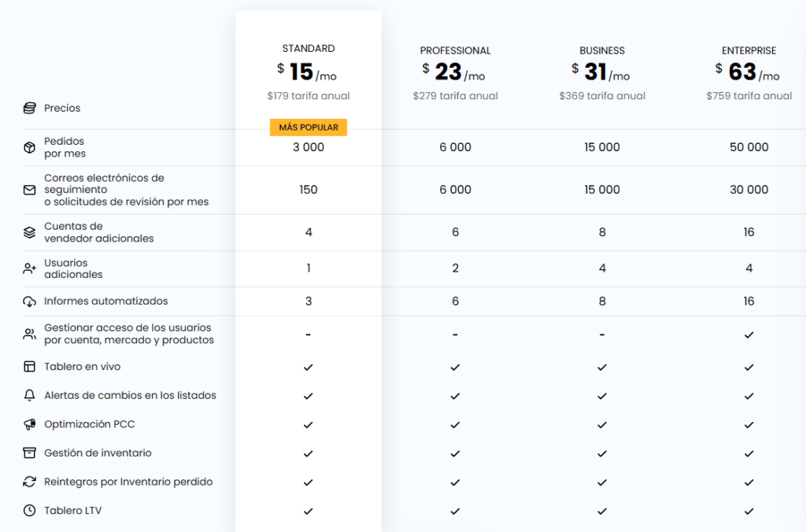The width and height of the screenshot is (806, 532).
Task: Toggle the Enterprise checkmark for Gestionar acceso
Action: coord(749,333)
